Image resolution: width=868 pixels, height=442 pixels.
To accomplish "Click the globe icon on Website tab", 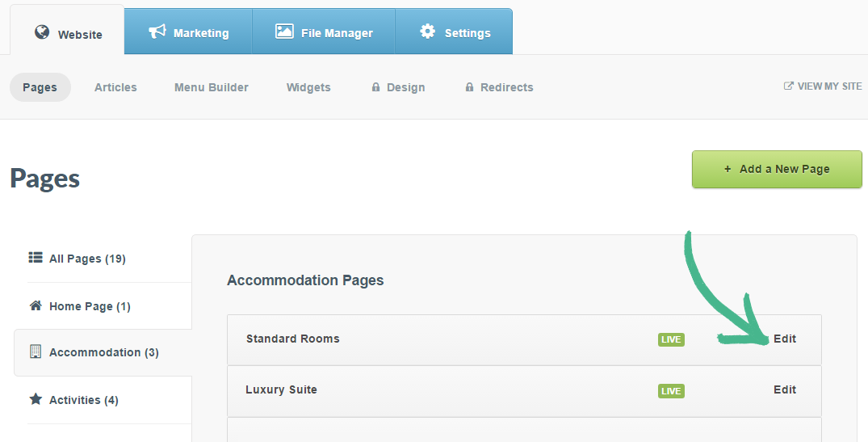I will click(x=42, y=32).
